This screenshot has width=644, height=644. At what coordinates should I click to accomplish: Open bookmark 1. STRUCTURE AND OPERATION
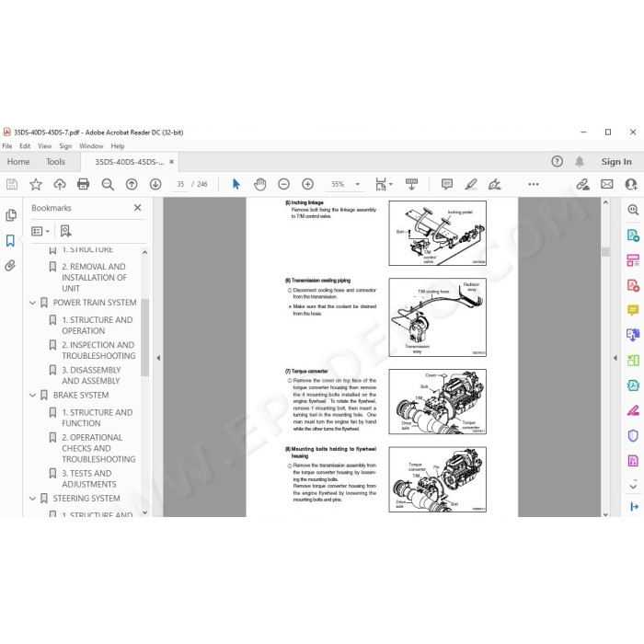pos(97,326)
